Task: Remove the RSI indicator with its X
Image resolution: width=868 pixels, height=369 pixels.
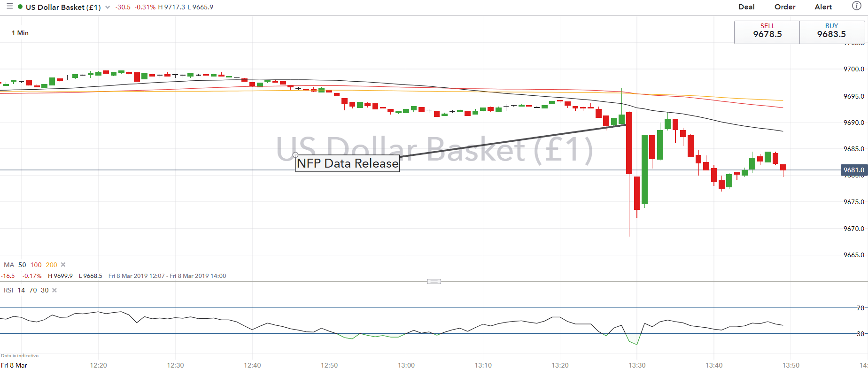Action: [54, 290]
